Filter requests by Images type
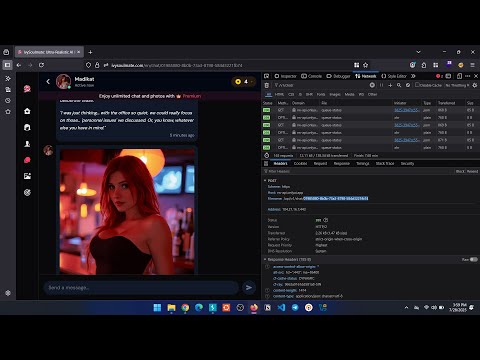Viewport: 480px width, 360px height. click(x=335, y=94)
